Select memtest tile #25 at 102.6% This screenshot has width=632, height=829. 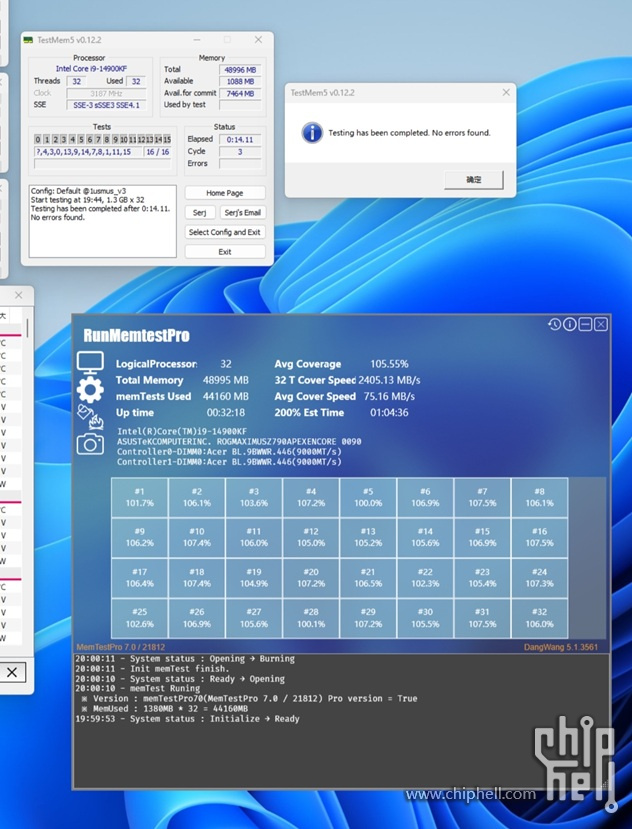tap(140, 618)
